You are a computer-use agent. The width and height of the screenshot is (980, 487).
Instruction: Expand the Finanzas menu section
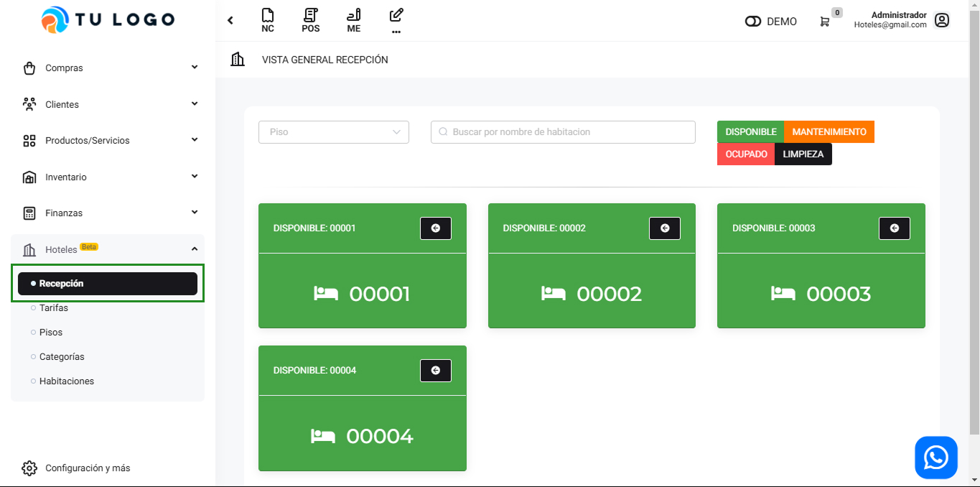(x=108, y=213)
